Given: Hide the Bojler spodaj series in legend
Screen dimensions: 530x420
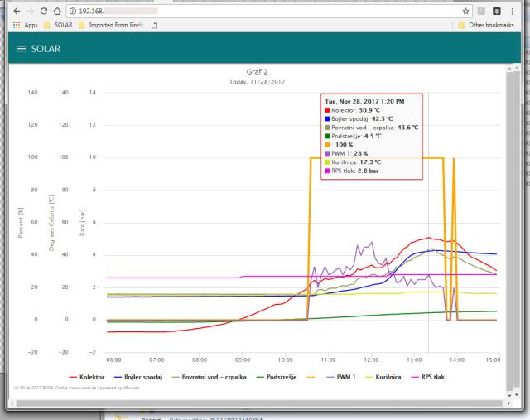Looking at the screenshot, I should [x=151, y=377].
